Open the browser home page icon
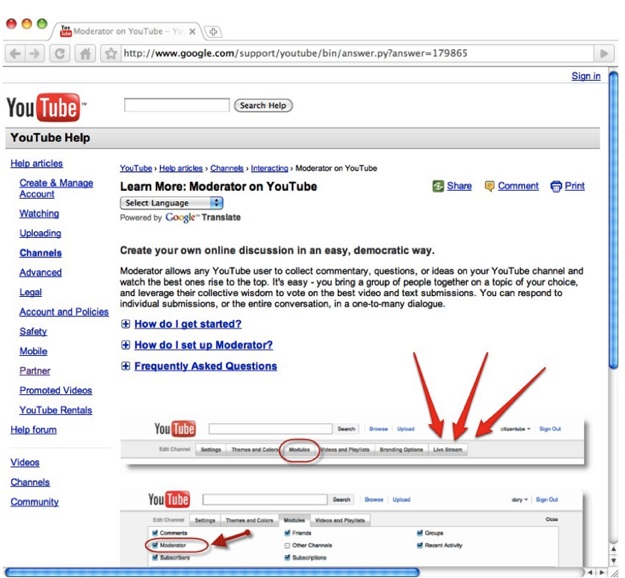This screenshot has width=625, height=578. coord(85,53)
